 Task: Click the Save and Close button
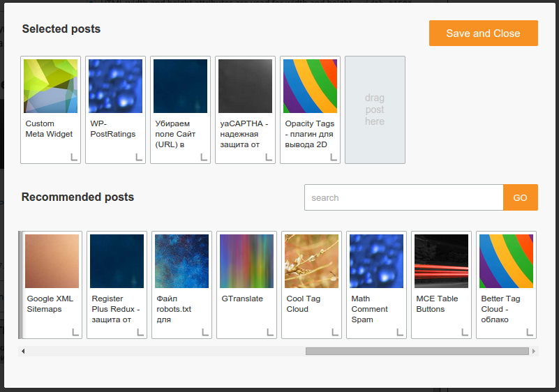(483, 33)
